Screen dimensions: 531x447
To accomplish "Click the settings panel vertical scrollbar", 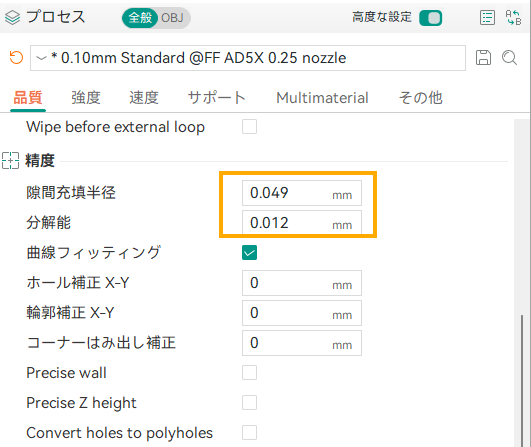I will pyautogui.click(x=522, y=381).
